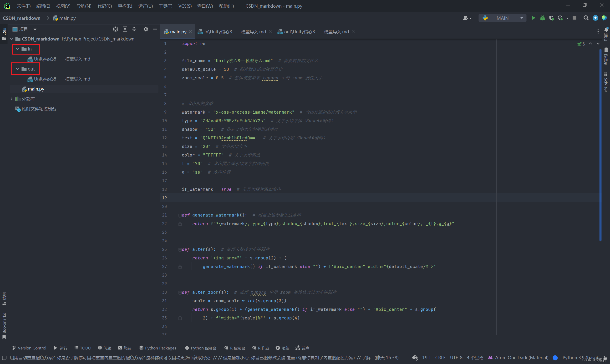Open the user account icon
Screen dimensions: 610x364
(467, 18)
